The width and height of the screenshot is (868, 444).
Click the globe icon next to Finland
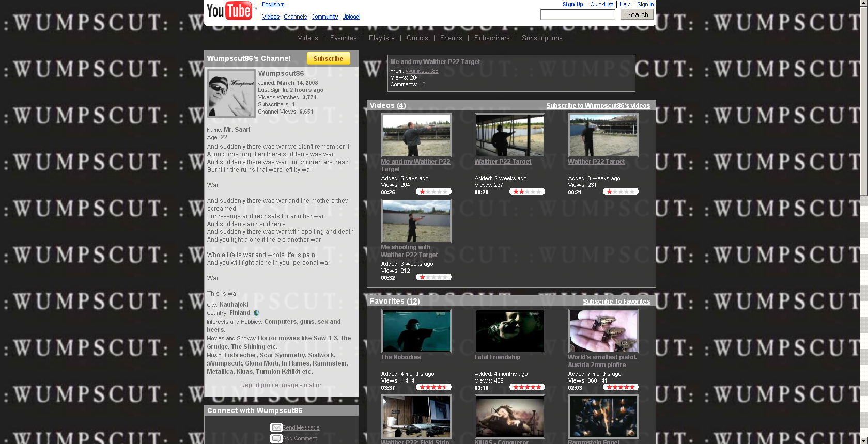point(256,313)
